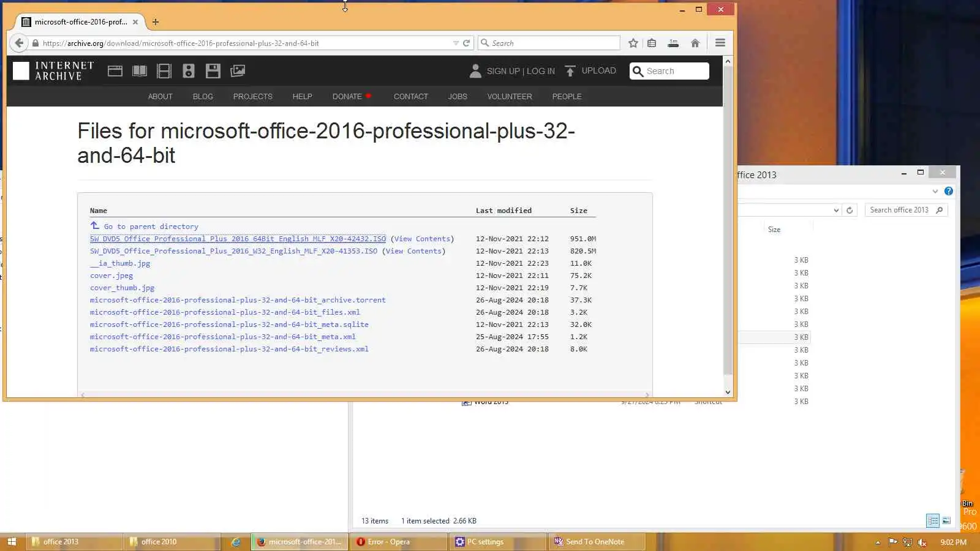The width and height of the screenshot is (980, 551).
Task: Switch Explorer to details view
Action: click(x=933, y=520)
